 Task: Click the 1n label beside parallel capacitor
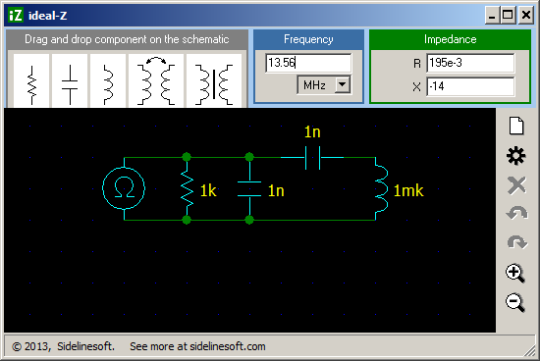point(276,190)
